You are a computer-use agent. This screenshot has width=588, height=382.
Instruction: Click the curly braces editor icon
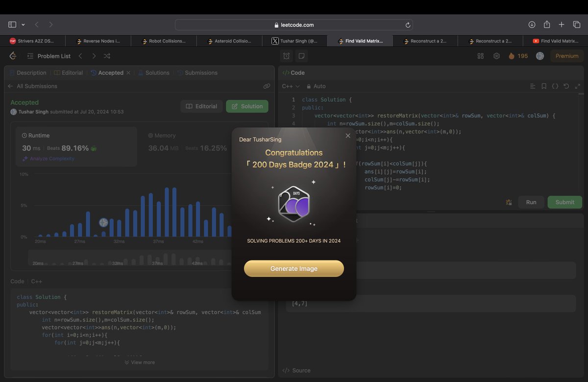pyautogui.click(x=555, y=86)
